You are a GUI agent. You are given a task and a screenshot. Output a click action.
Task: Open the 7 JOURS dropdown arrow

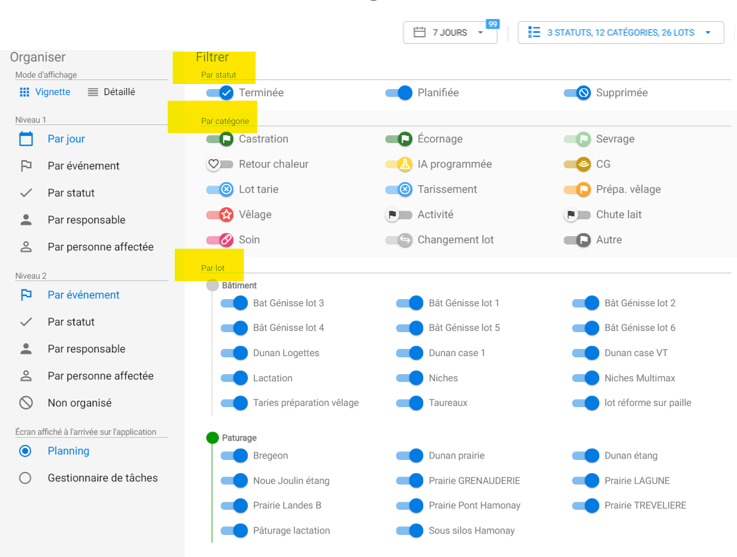pyautogui.click(x=480, y=32)
